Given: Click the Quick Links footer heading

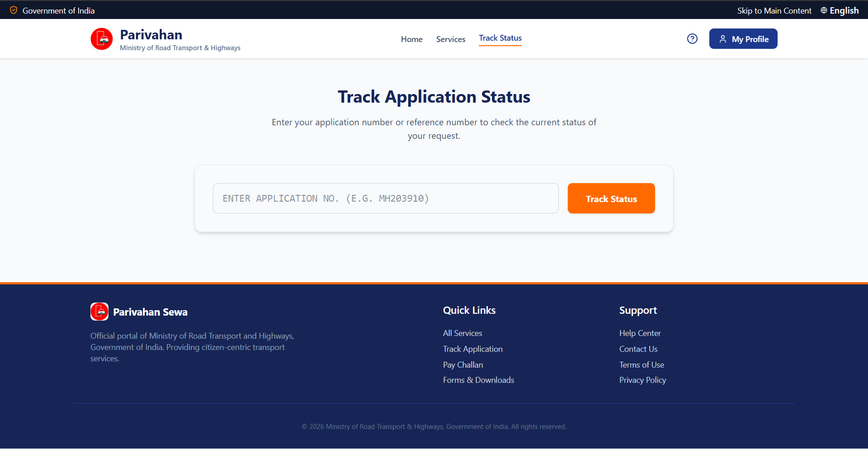Looking at the screenshot, I should click(469, 310).
